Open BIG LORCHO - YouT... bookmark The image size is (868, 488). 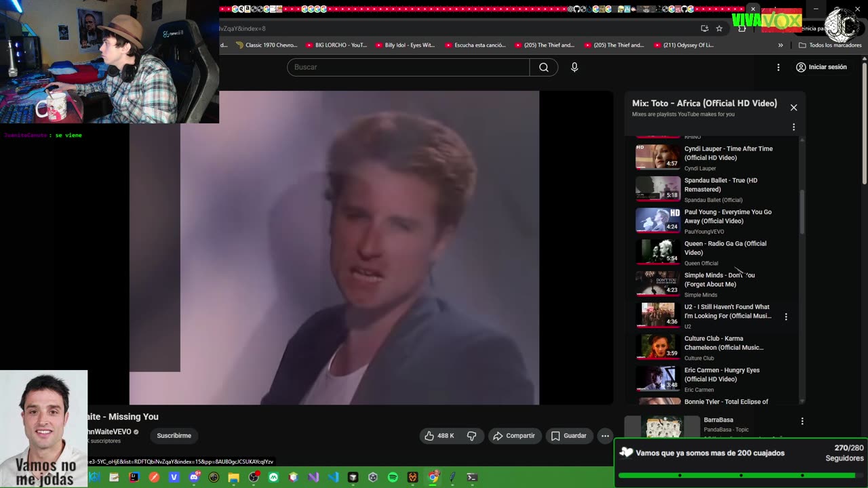pos(336,45)
